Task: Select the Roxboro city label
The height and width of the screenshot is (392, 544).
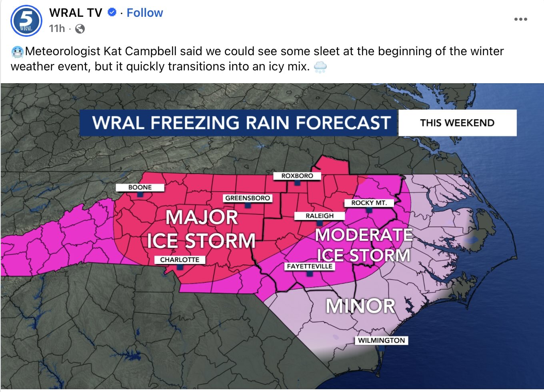Action: tap(297, 176)
